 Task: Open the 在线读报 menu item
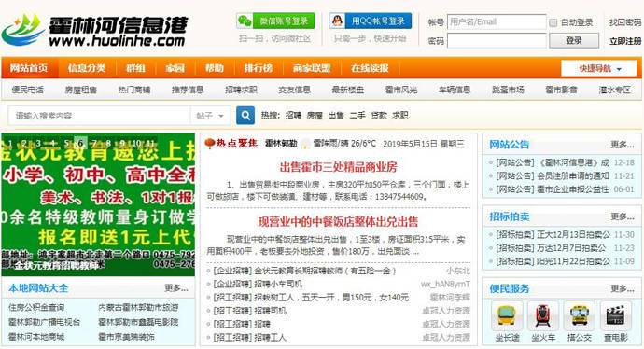[x=370, y=68]
